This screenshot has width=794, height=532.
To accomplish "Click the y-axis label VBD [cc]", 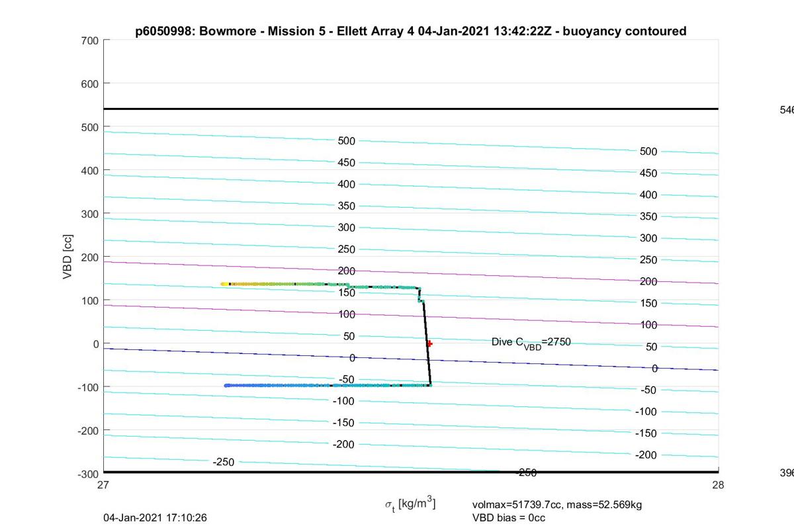I will [x=67, y=256].
